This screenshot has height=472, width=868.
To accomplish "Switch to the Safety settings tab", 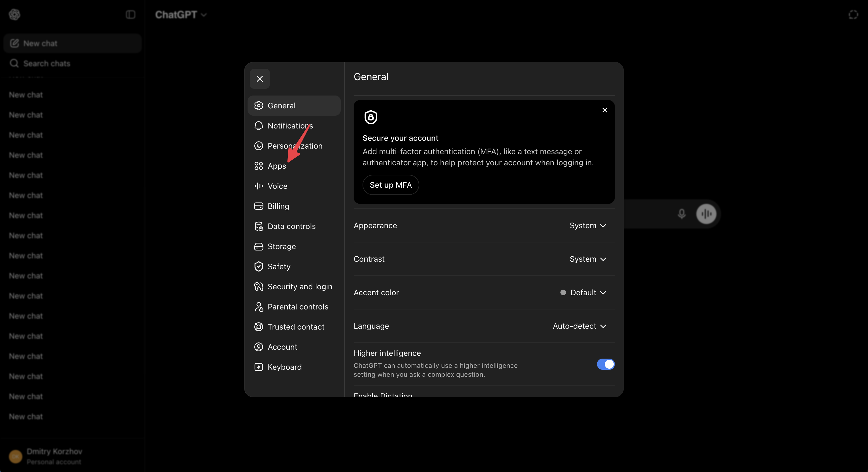I will point(294,266).
